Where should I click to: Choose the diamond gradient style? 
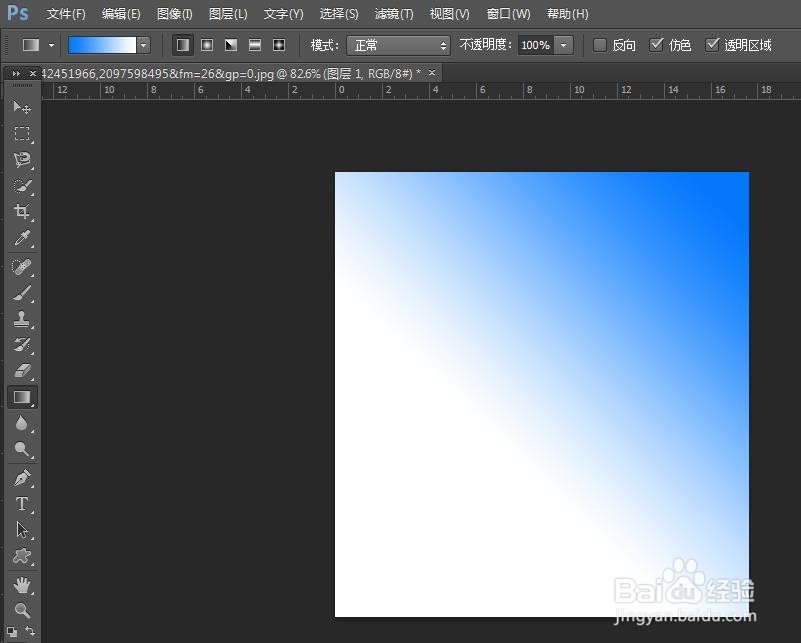click(279, 45)
